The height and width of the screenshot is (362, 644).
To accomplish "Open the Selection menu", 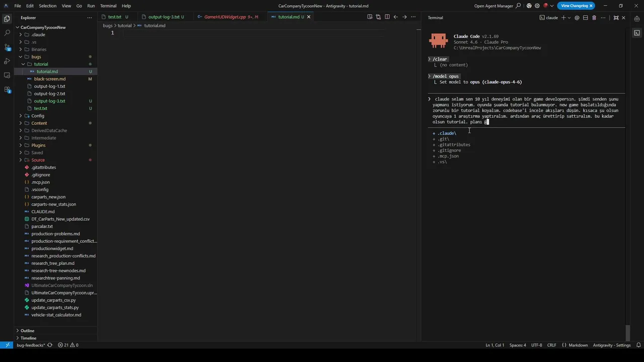I will point(47,6).
